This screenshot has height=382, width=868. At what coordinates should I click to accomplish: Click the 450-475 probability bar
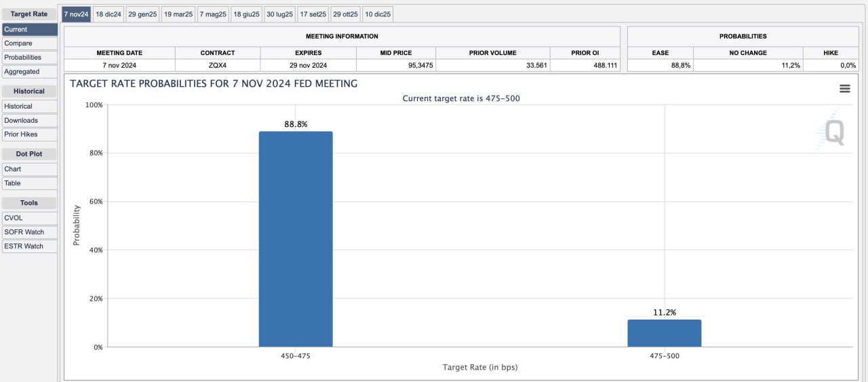coord(296,239)
